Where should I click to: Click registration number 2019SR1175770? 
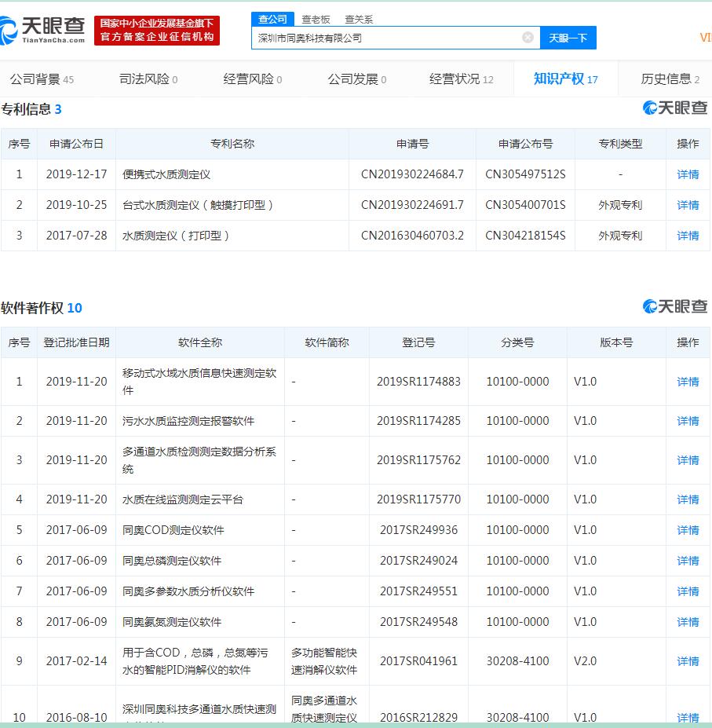pos(418,499)
